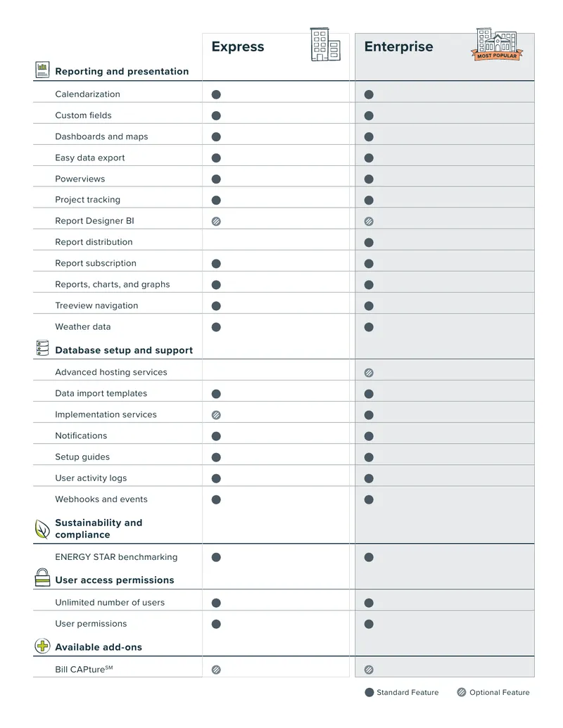563x728 pixels.
Task: Click the Enterprise Most Popular badge icon
Action: point(497,44)
